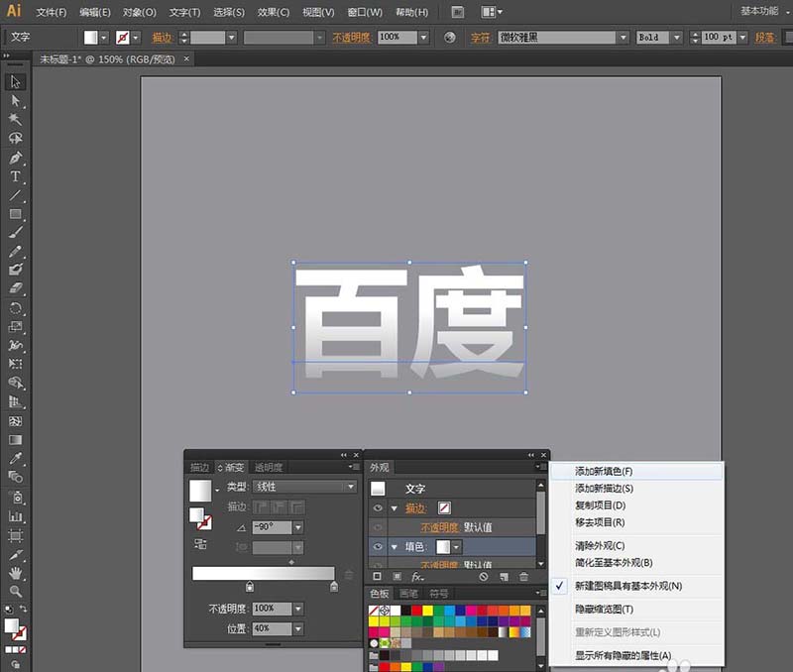This screenshot has height=672, width=793.
Task: Toggle visibility of the 描边 appearance row
Action: tap(378, 508)
